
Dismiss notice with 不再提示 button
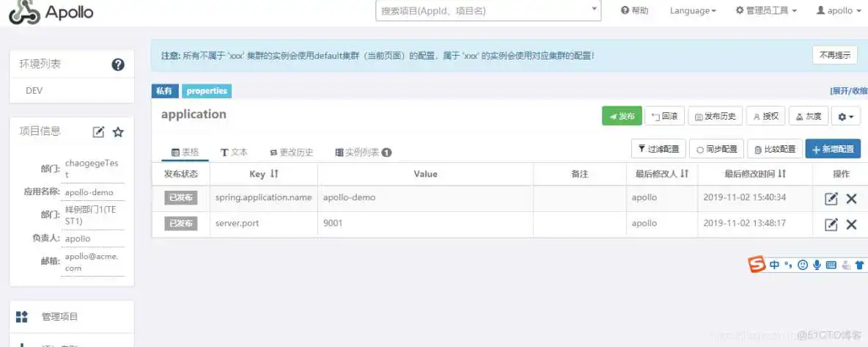click(x=835, y=55)
